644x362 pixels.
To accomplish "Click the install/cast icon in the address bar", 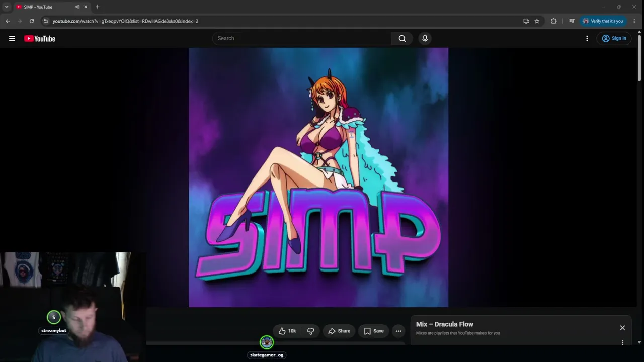I will [x=526, y=21].
